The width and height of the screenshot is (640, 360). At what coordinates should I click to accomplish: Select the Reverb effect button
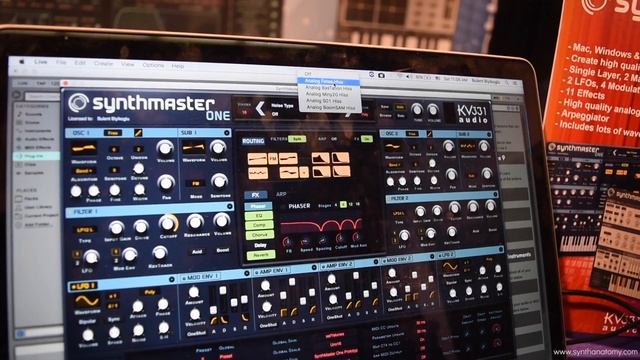click(260, 255)
